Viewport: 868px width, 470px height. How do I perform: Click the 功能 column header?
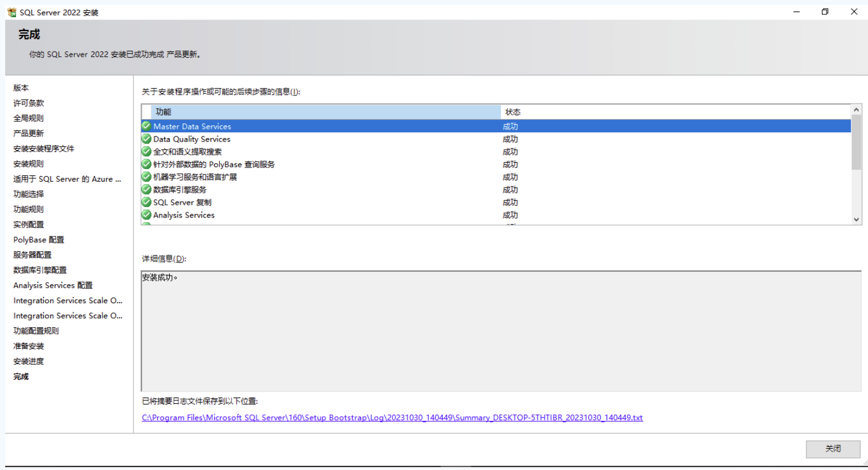pyautogui.click(x=326, y=112)
